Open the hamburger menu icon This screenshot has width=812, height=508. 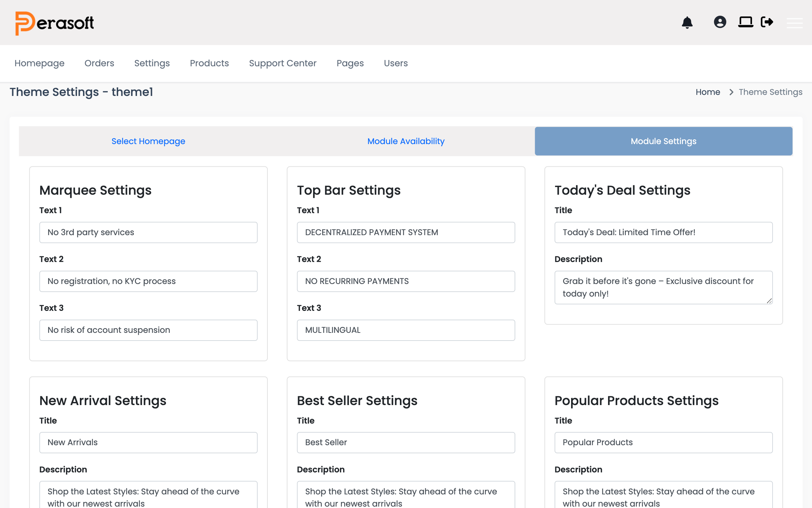[795, 23]
